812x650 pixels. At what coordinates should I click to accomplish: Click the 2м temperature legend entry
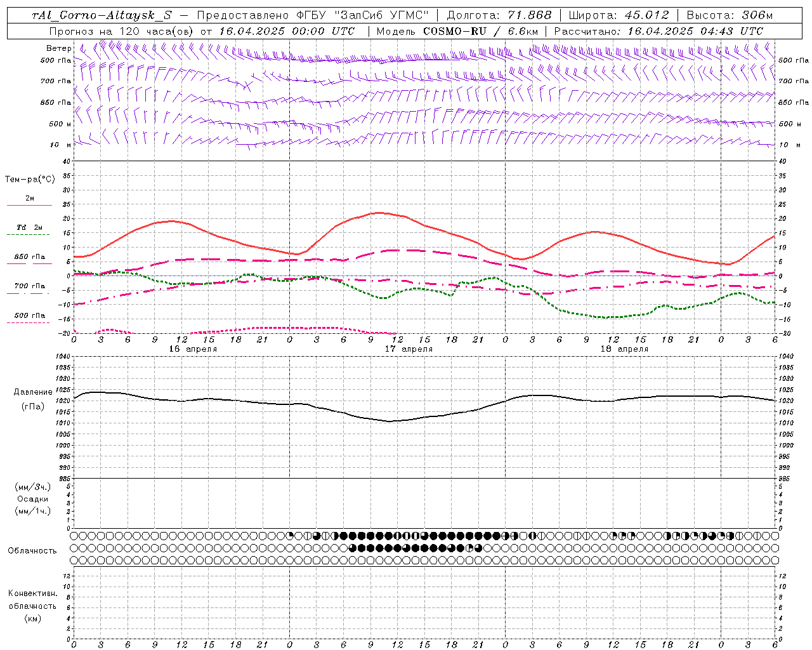[29, 199]
